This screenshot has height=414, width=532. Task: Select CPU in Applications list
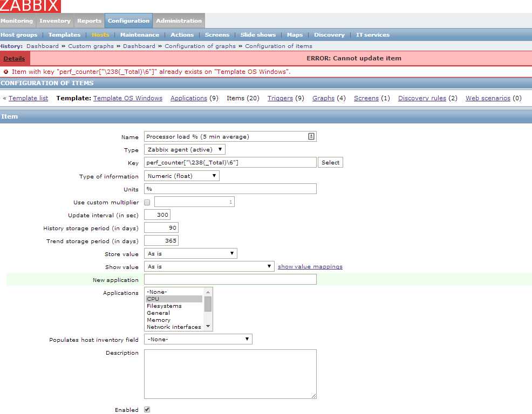click(x=174, y=299)
